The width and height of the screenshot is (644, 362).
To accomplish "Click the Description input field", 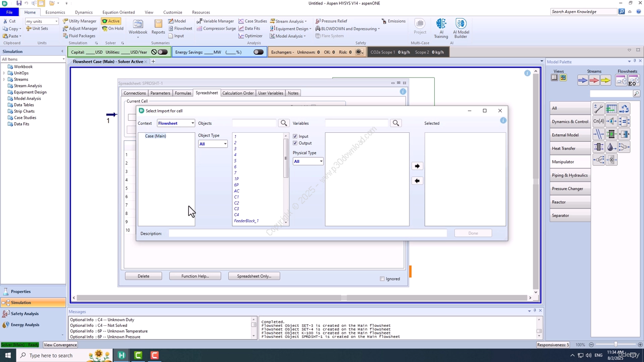I will coord(307,233).
